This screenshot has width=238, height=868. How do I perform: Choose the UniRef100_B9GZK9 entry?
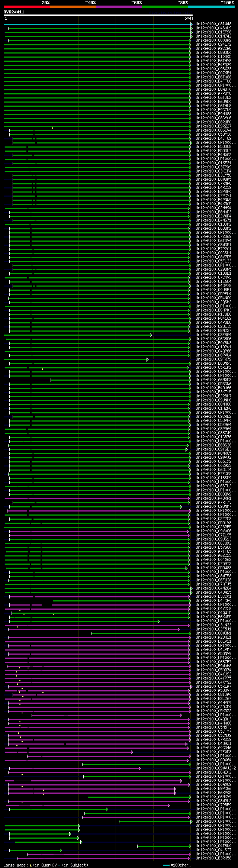pos(213,110)
